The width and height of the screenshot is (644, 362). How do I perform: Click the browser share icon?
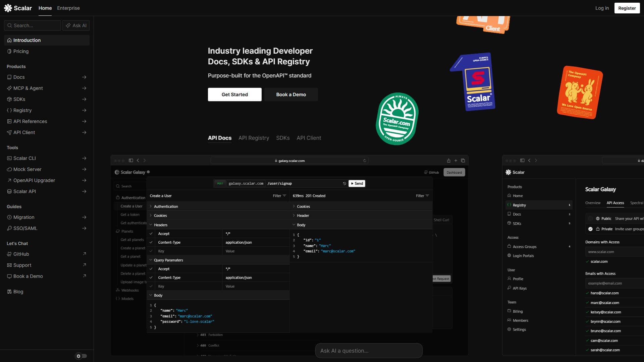[448, 161]
